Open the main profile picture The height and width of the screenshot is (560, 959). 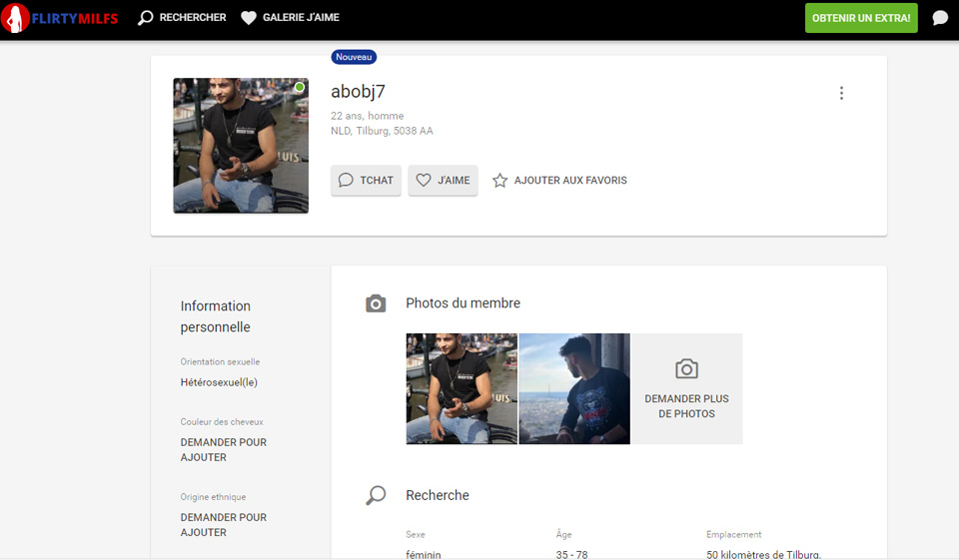(241, 146)
